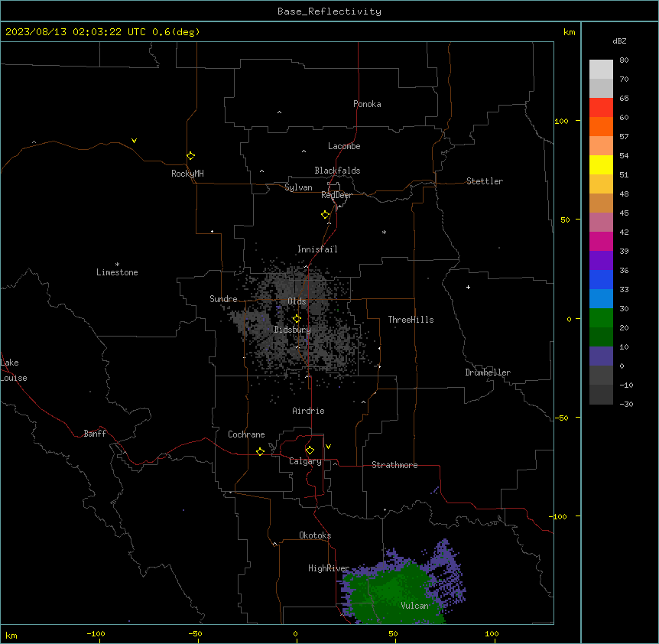Click the Stettler label
659x644 pixels.
click(x=485, y=181)
